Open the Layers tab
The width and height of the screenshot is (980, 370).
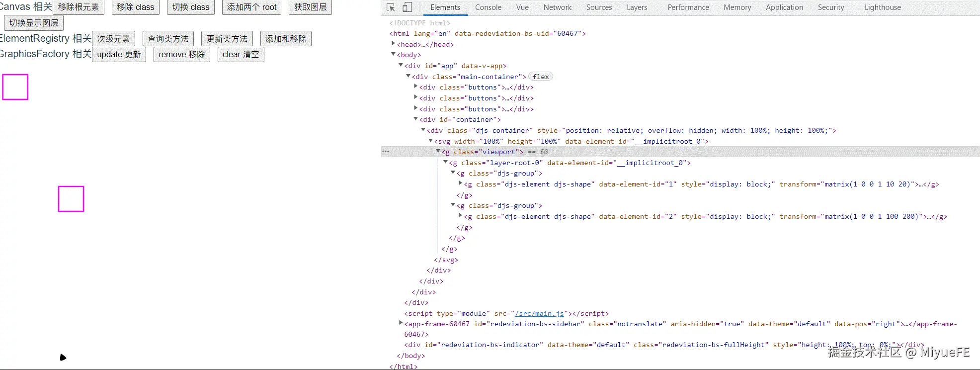point(637,7)
